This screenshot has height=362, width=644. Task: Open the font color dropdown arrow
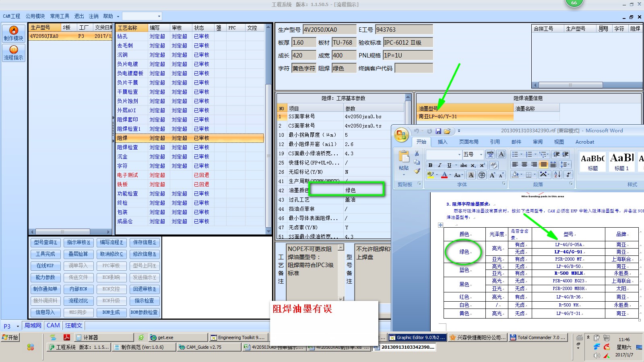450,175
